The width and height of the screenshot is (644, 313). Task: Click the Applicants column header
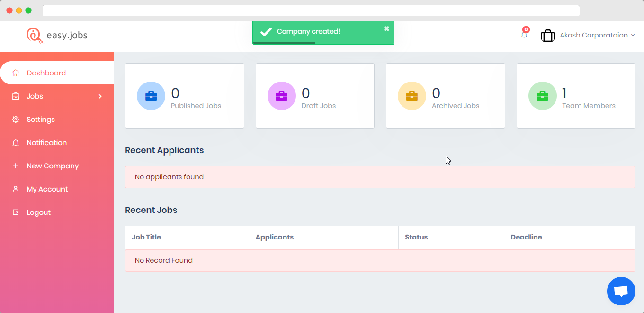[323, 237]
